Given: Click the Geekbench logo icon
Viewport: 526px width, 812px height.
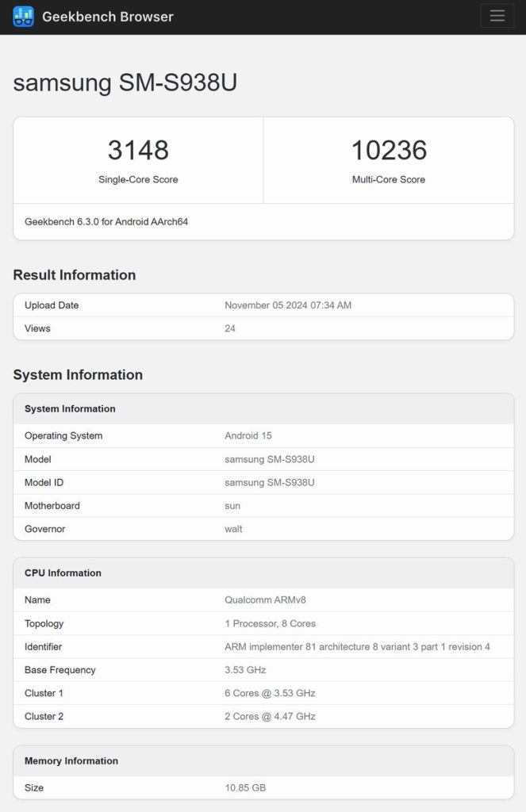Looking at the screenshot, I should point(24,17).
